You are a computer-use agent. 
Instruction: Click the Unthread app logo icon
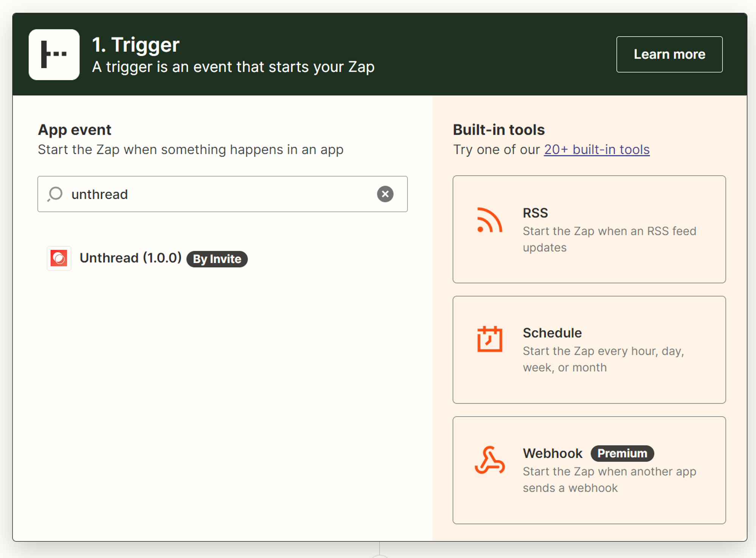(59, 258)
